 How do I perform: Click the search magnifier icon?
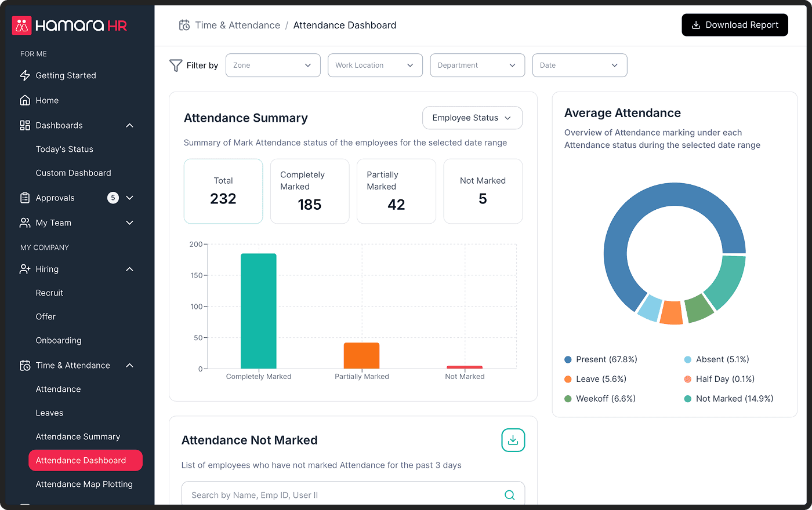coord(509,495)
